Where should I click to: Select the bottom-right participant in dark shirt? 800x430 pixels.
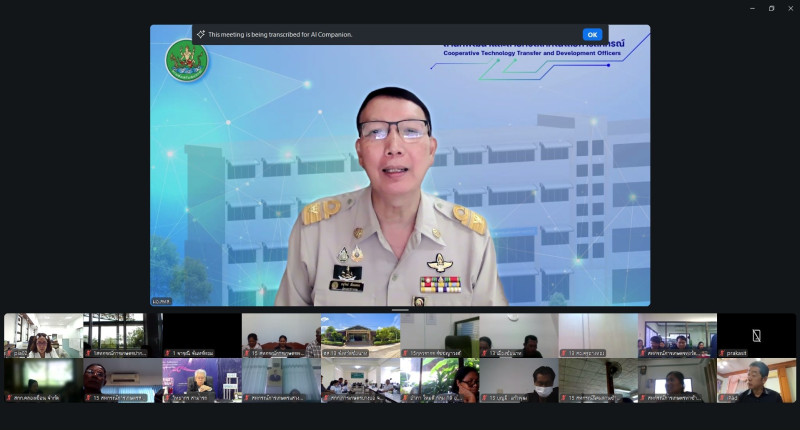coord(756,380)
